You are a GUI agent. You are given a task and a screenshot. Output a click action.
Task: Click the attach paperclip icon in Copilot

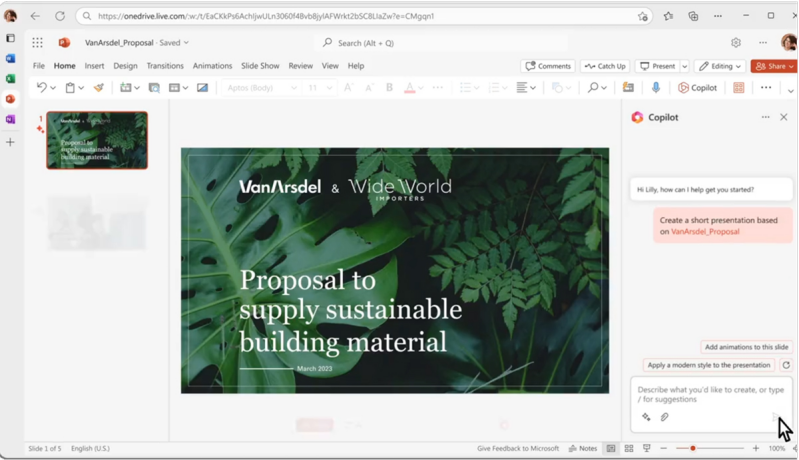tap(664, 417)
